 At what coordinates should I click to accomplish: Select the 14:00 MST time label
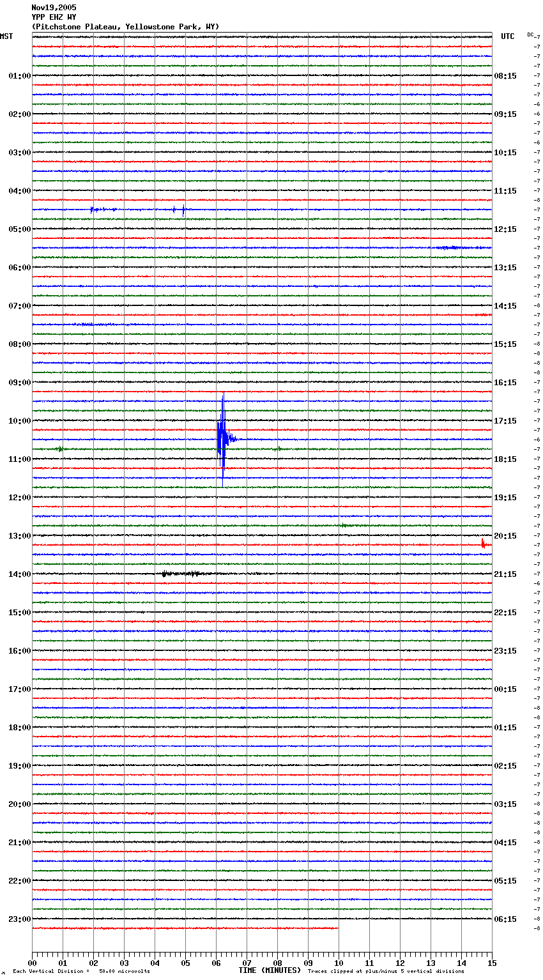tap(20, 574)
